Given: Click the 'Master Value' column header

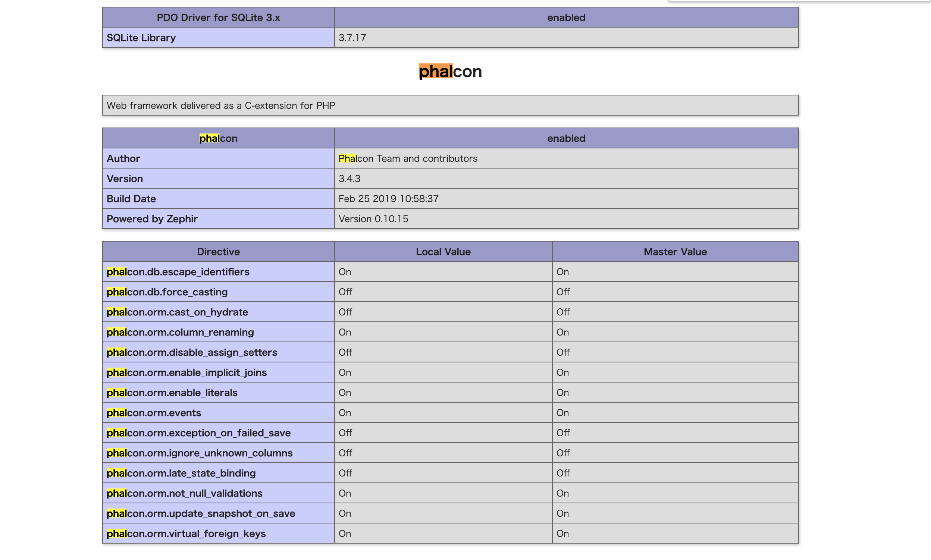Looking at the screenshot, I should click(x=675, y=251).
